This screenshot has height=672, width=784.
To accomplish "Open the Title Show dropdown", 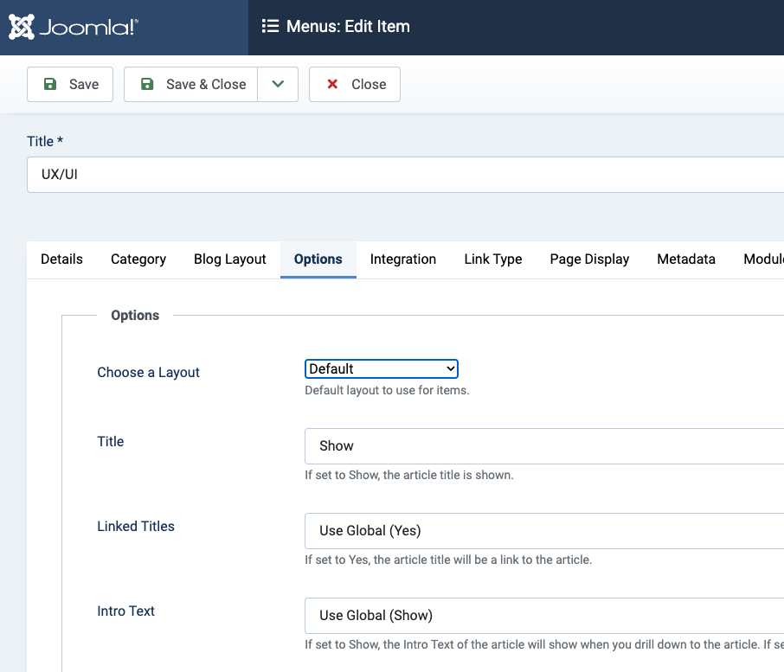I will pyautogui.click(x=543, y=446).
